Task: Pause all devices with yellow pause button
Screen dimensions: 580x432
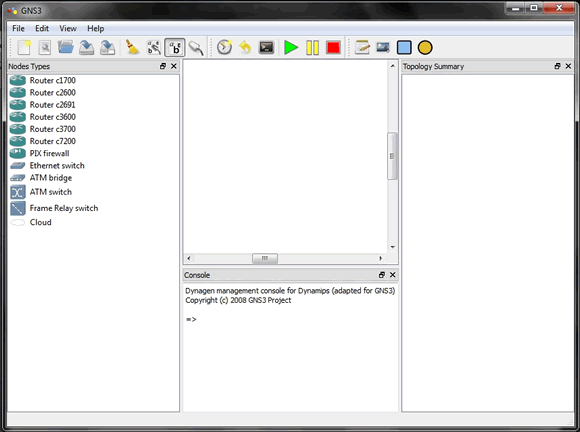Action: pyautogui.click(x=313, y=48)
